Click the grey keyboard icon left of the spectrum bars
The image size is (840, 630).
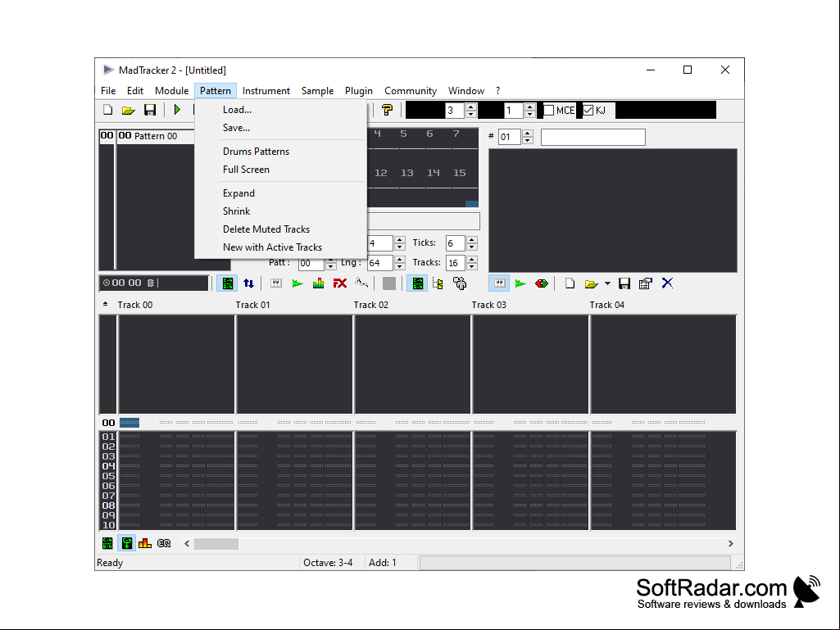click(276, 283)
